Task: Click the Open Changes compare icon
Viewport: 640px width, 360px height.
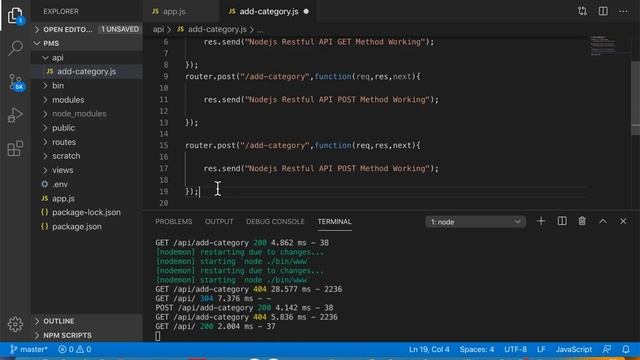Action: tap(582, 11)
